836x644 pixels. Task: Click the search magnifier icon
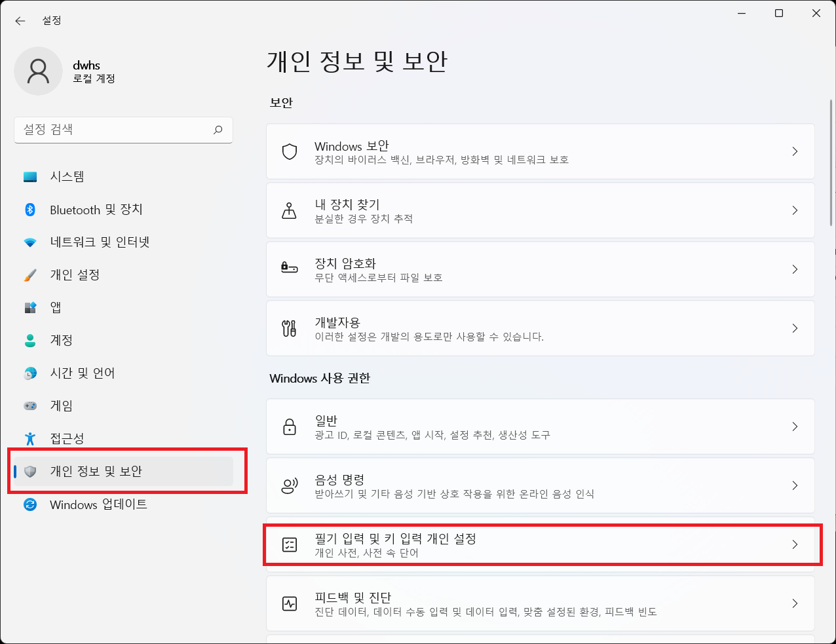218,130
